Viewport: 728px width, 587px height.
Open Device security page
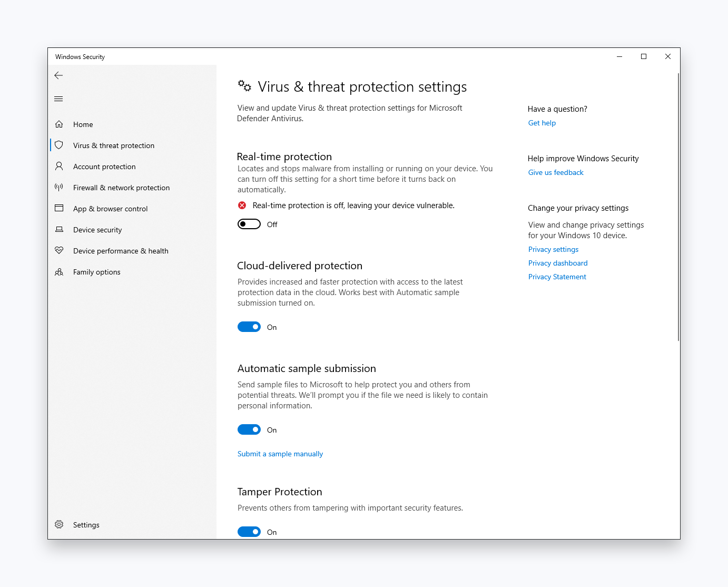pos(133,230)
